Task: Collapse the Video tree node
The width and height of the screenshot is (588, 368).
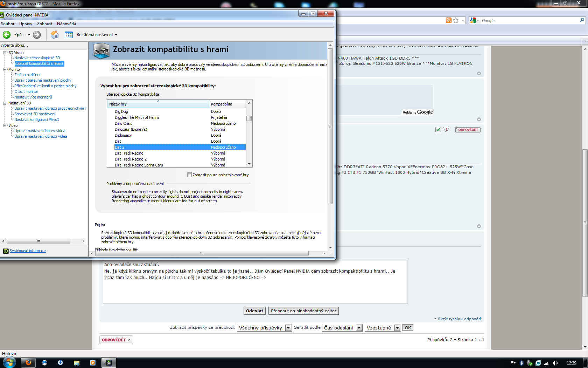Action: (x=5, y=125)
